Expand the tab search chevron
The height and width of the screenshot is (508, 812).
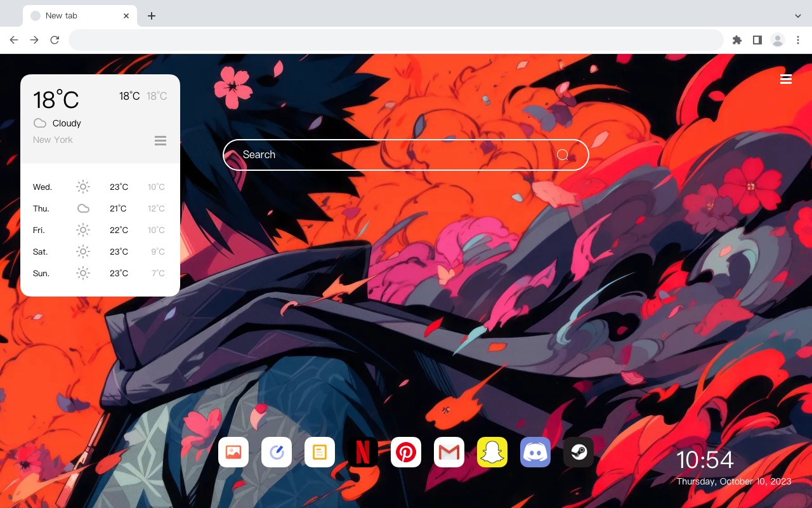[798, 15]
